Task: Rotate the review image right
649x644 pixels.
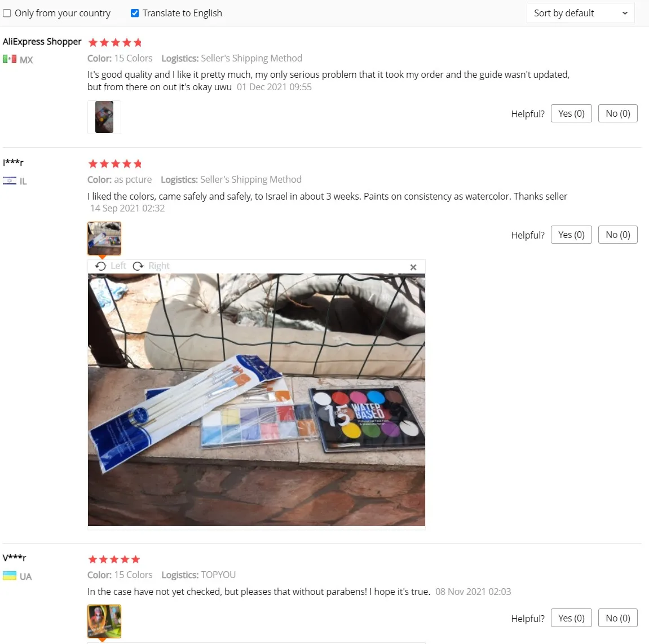Action: pyautogui.click(x=151, y=266)
